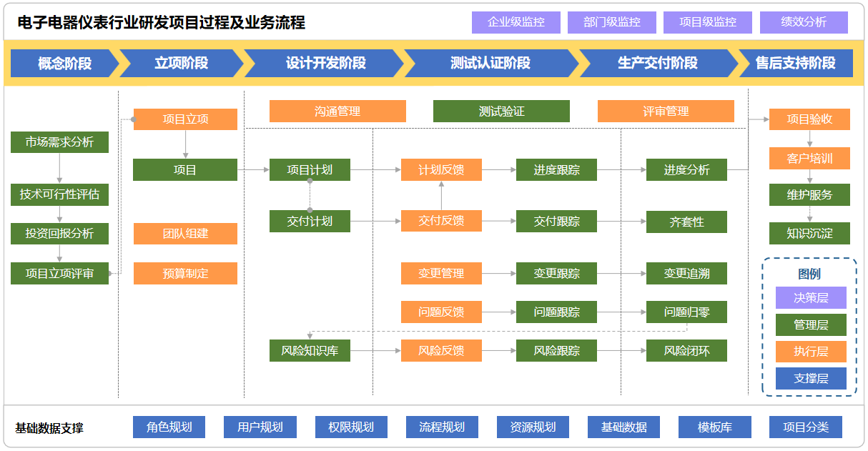Open 项目级监控 view
The image size is (868, 451).
pos(708,22)
